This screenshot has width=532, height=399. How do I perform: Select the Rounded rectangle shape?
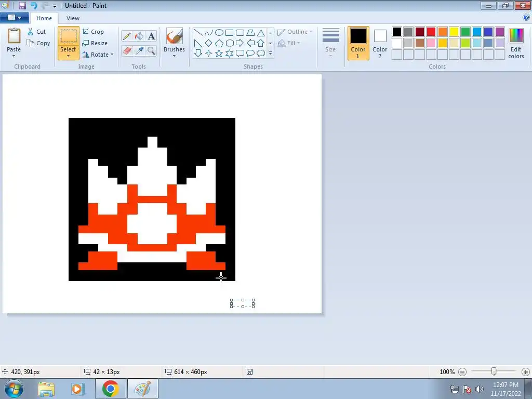click(x=240, y=33)
